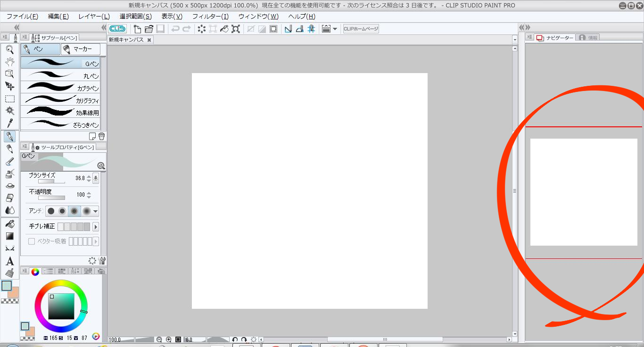The image size is (644, 347).
Task: Open the dropdown arrow beside the toolbar monitor icon
Action: (x=335, y=29)
